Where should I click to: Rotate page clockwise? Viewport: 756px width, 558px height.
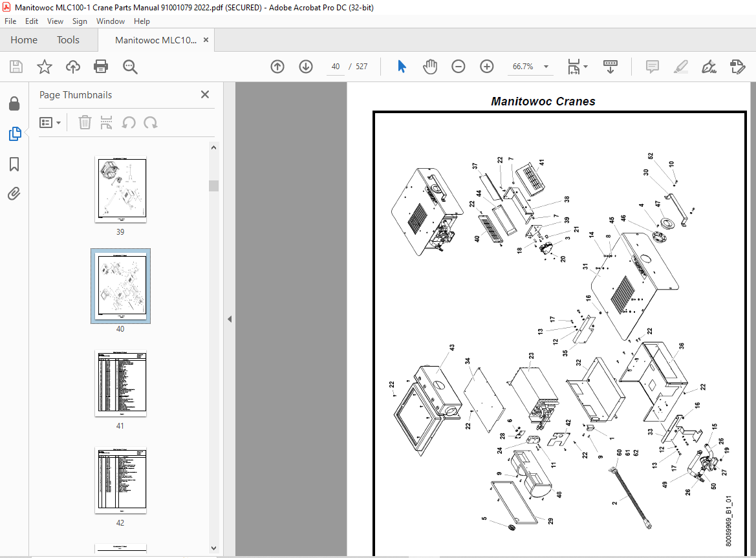151,123
